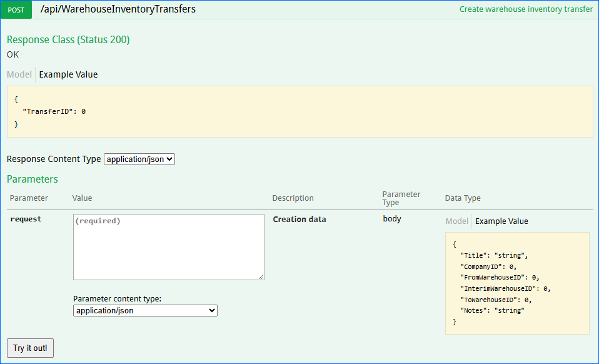This screenshot has width=599, height=364.
Task: Focus the request body text area
Action: tap(168, 247)
